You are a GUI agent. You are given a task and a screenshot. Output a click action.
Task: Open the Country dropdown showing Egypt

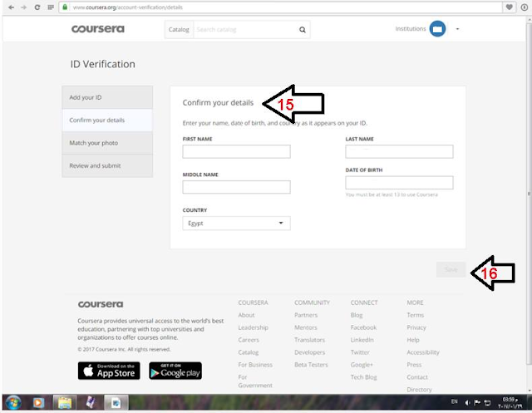(x=236, y=223)
